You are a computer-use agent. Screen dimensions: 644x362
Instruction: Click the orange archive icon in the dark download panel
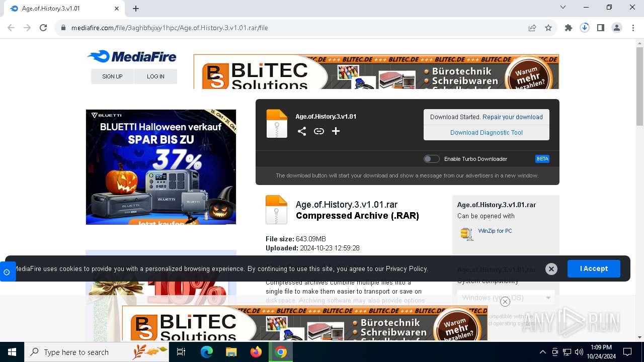point(277,124)
